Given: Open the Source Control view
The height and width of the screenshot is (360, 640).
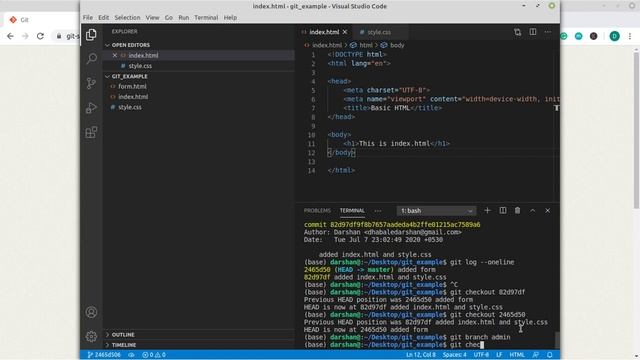Looking at the screenshot, I should (91, 83).
